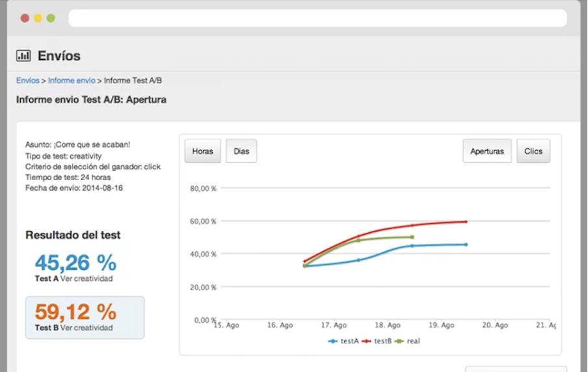Show Aperturas data in chart
This screenshot has width=588, height=372.
coord(487,151)
